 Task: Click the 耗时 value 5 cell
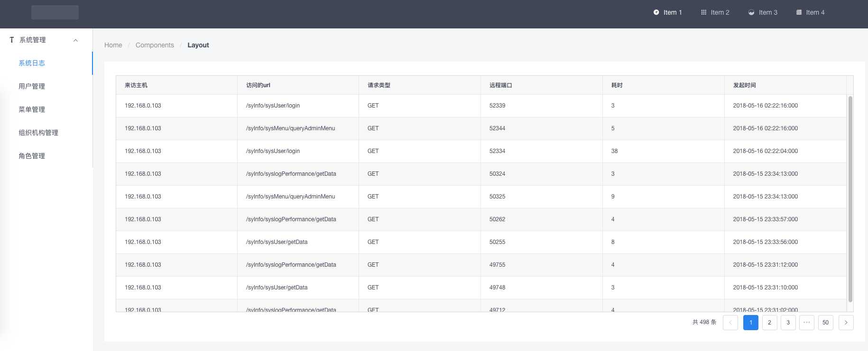pyautogui.click(x=664, y=128)
